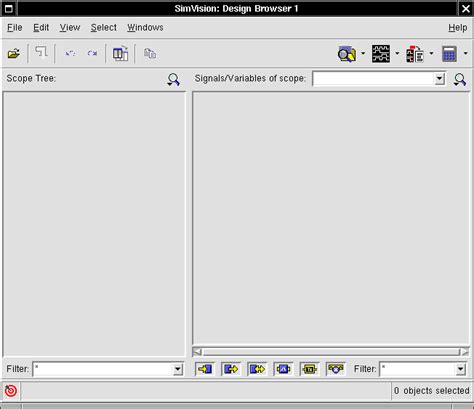The image size is (474, 409).
Task: Send selection to Source Browser icon
Action: coord(415,54)
